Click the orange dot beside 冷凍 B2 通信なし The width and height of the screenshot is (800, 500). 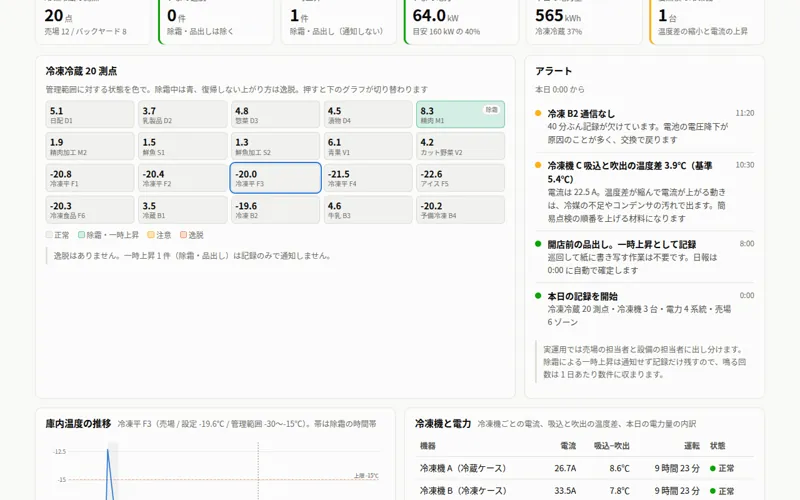click(538, 113)
